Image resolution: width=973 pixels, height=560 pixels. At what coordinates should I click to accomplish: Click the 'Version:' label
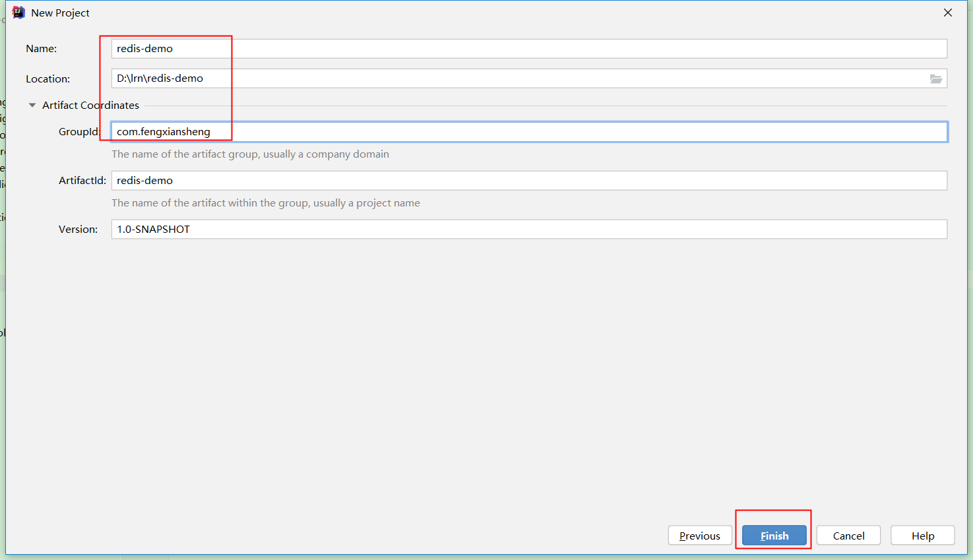pyautogui.click(x=78, y=230)
